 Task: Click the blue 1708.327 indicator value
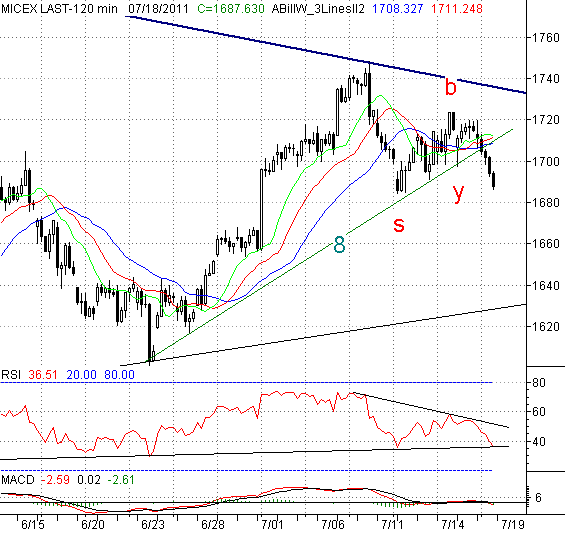tap(397, 9)
